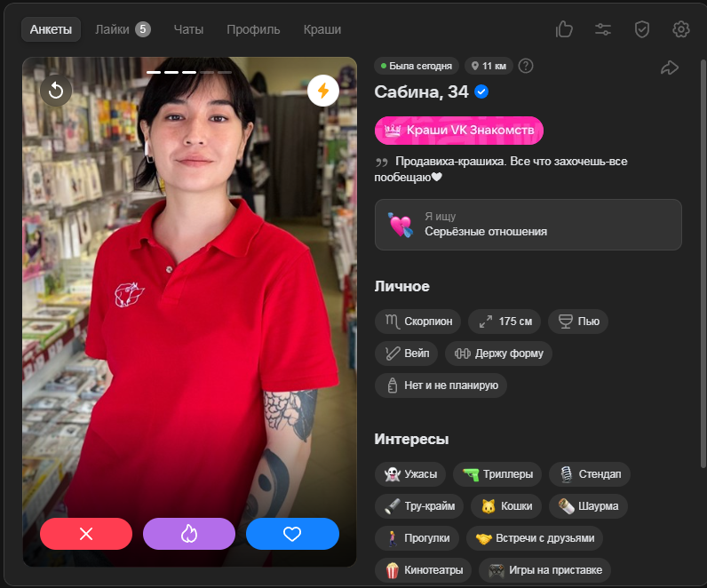Click the Нет и не планирую chip
This screenshot has height=588, width=707.
441,385
